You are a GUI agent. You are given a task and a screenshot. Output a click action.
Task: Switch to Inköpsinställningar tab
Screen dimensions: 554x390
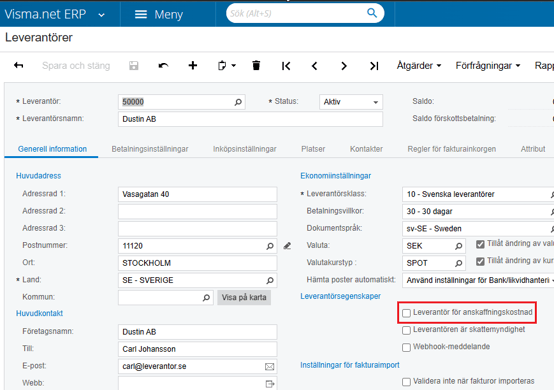coord(244,149)
